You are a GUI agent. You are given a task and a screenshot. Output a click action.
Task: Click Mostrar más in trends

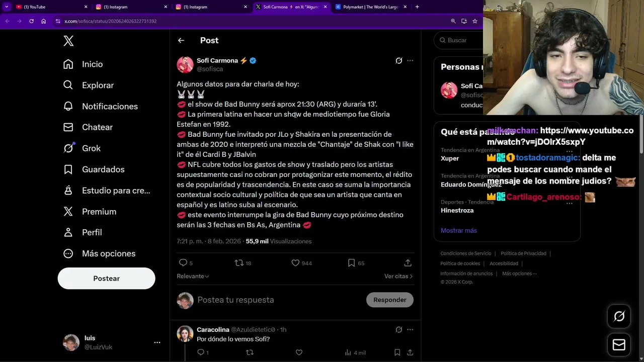459,230
